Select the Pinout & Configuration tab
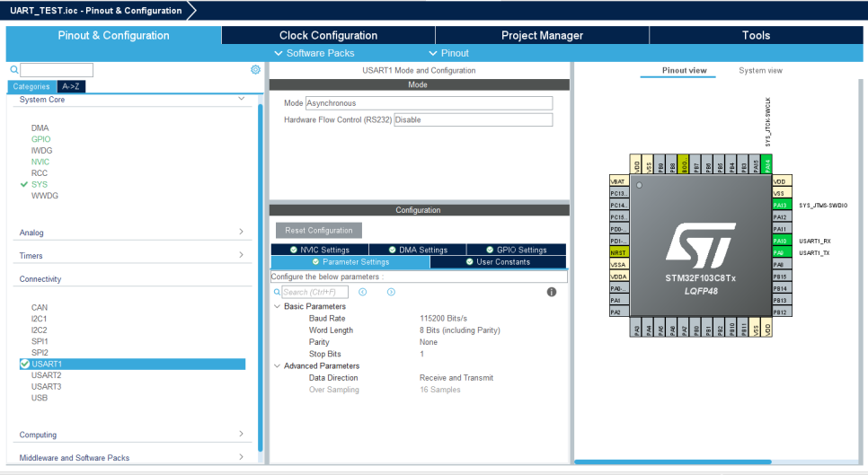This screenshot has width=868, height=475. [113, 35]
